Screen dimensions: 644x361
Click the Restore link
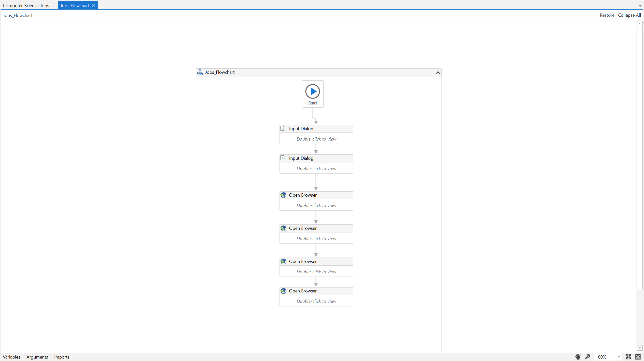(607, 15)
